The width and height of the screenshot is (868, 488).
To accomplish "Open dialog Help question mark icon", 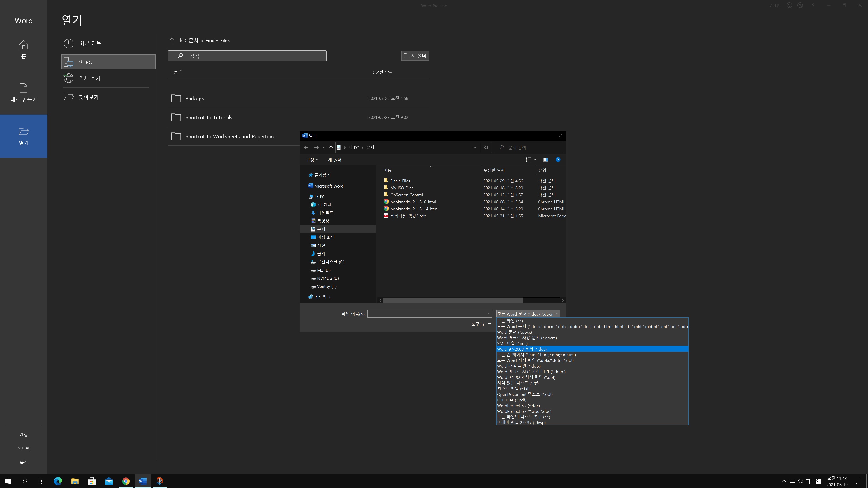I will [x=558, y=160].
